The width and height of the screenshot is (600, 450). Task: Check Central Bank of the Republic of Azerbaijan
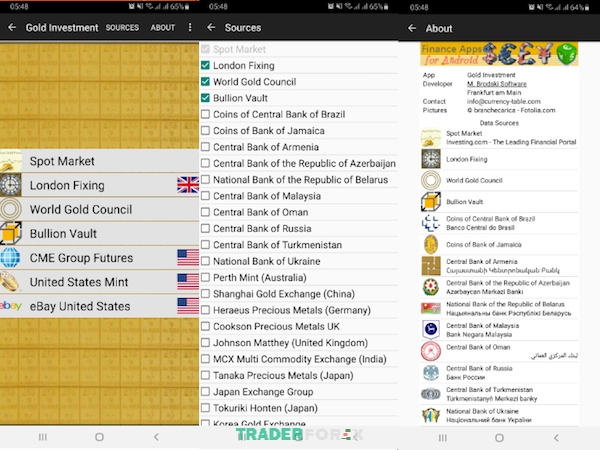(205, 163)
